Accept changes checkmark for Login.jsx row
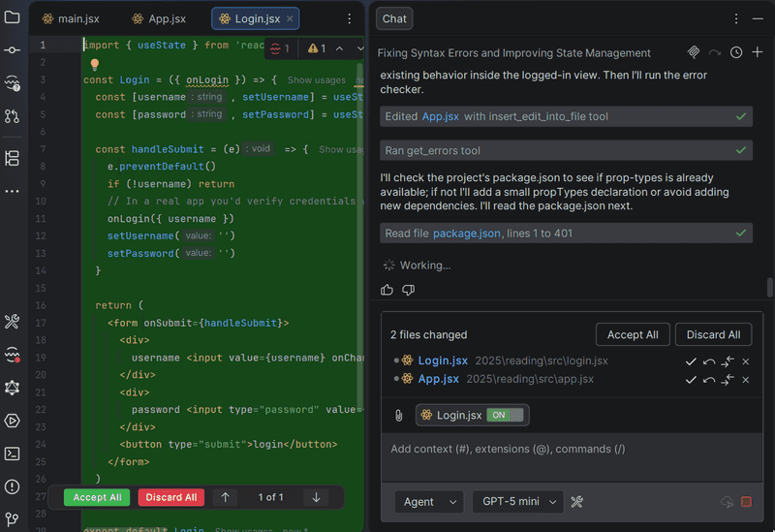 [691, 361]
